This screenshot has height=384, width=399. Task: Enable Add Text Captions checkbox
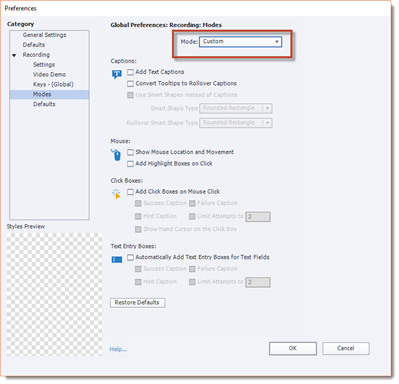click(x=130, y=72)
